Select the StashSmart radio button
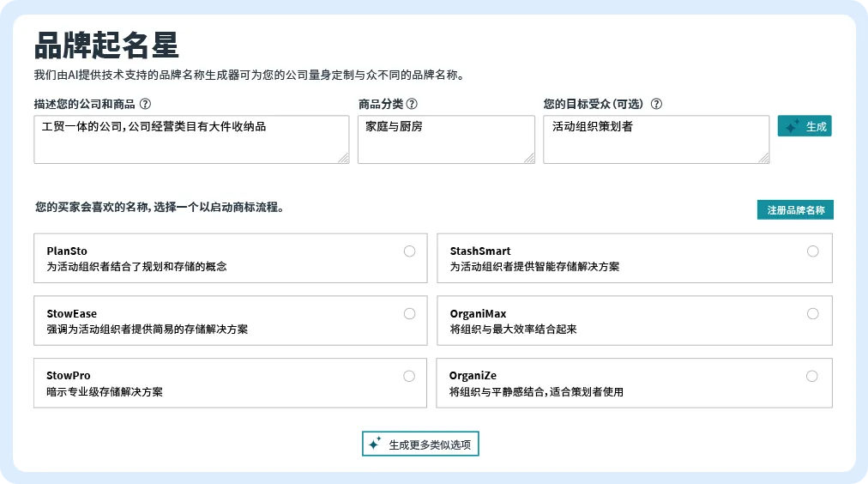Image resolution: width=868 pixels, height=484 pixels. [x=812, y=251]
